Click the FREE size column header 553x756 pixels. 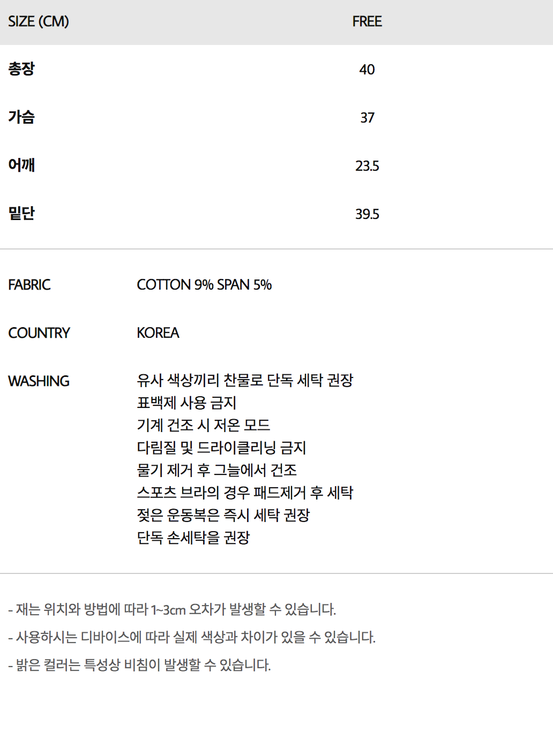[367, 22]
